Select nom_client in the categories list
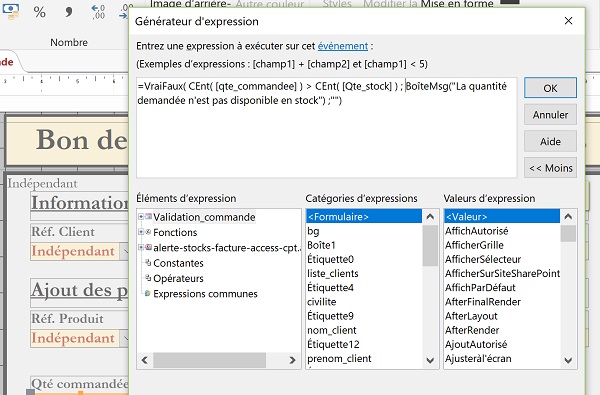The image size is (600, 395). pos(364,330)
